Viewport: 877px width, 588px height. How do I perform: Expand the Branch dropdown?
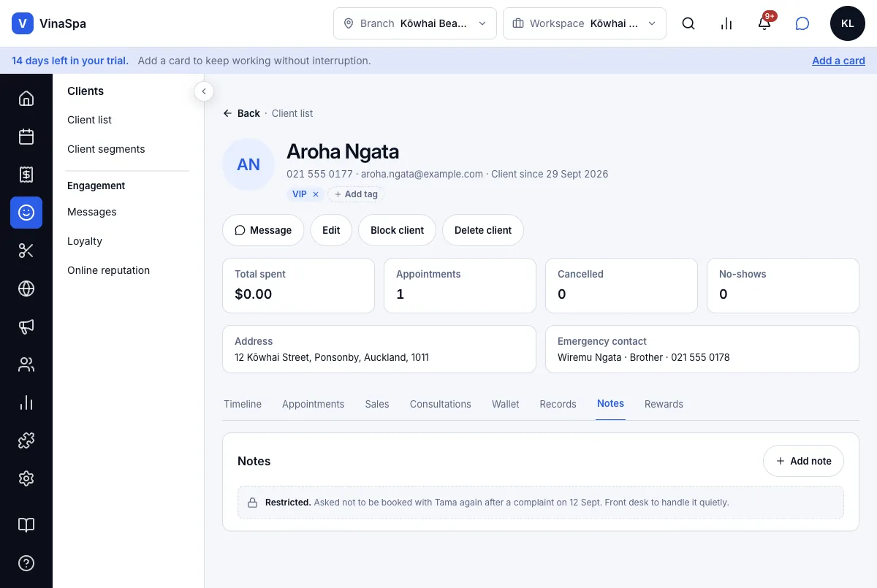pos(415,23)
